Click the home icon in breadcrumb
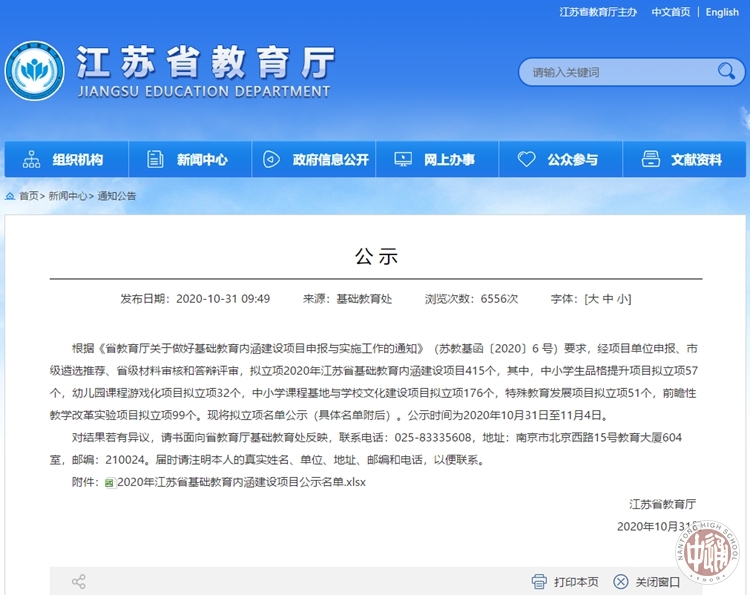This screenshot has width=750, height=595. pyautogui.click(x=10, y=196)
